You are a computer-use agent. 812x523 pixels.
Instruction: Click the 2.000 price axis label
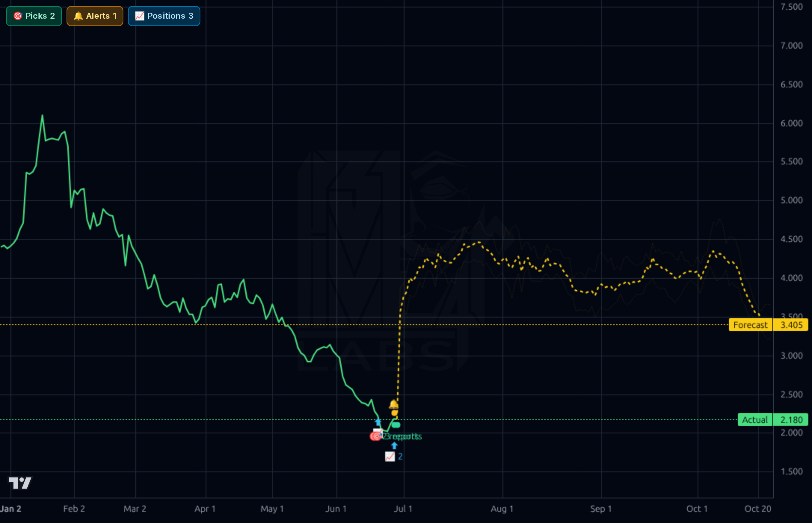(791, 433)
